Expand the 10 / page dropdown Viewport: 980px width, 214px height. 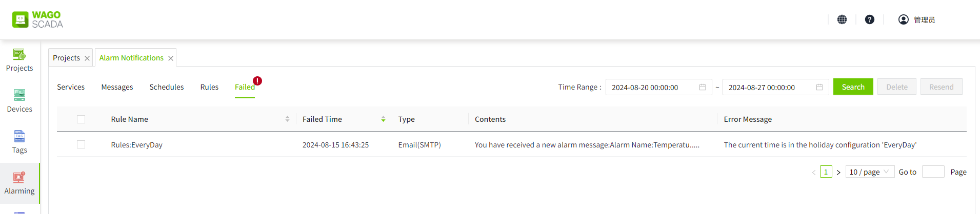[869, 172]
